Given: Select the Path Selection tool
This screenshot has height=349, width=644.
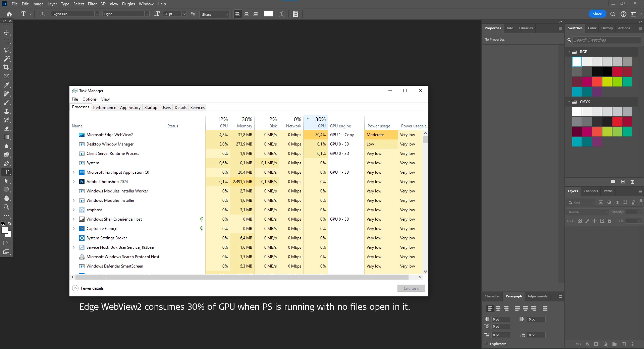Looking at the screenshot, I should tap(6, 181).
